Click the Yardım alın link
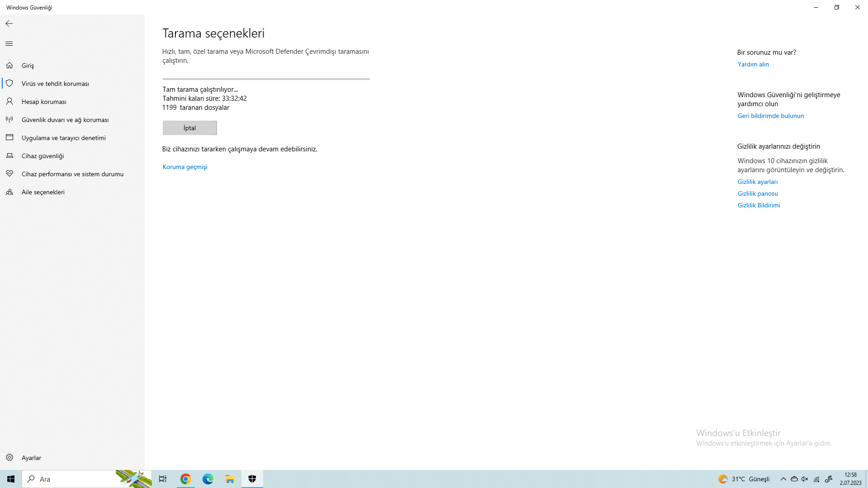The image size is (868, 488). pos(753,64)
